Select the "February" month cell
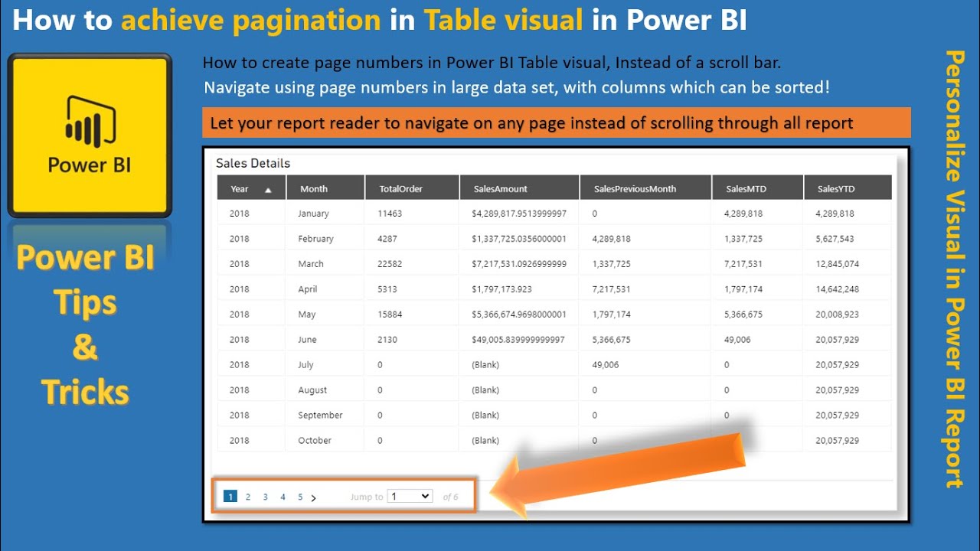The width and height of the screenshot is (980, 551). (315, 239)
